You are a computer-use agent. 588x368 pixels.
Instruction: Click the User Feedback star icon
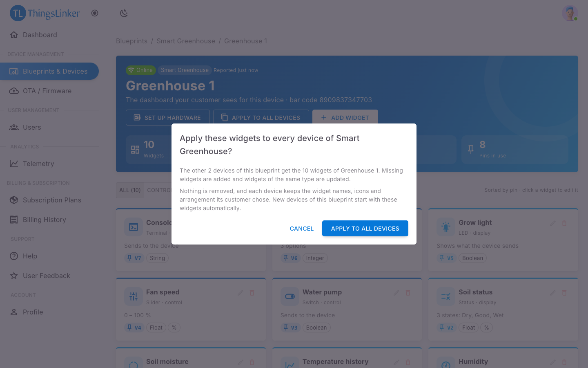[14, 276]
